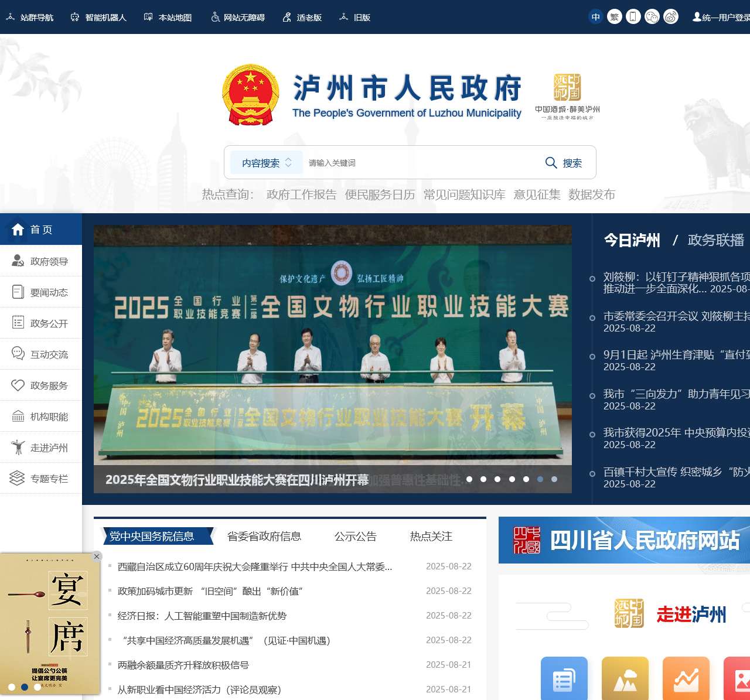Switch to the 公示公告 tab
Viewport: 750px width, 700px height.
click(356, 536)
